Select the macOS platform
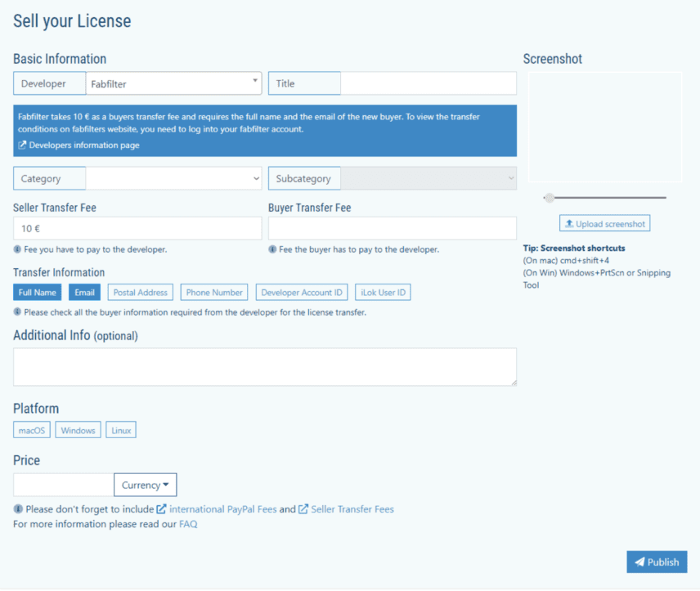Image resolution: width=700 pixels, height=591 pixels. tap(32, 430)
